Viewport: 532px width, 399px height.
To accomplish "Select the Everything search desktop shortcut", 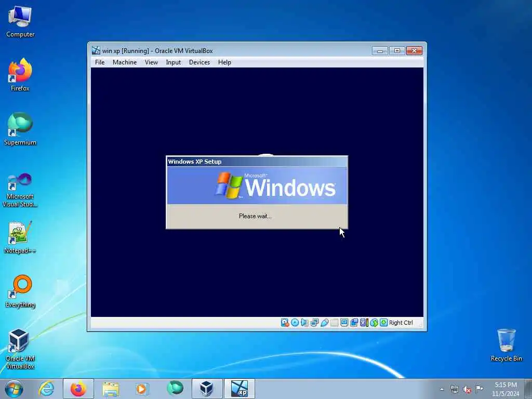I will (20, 291).
